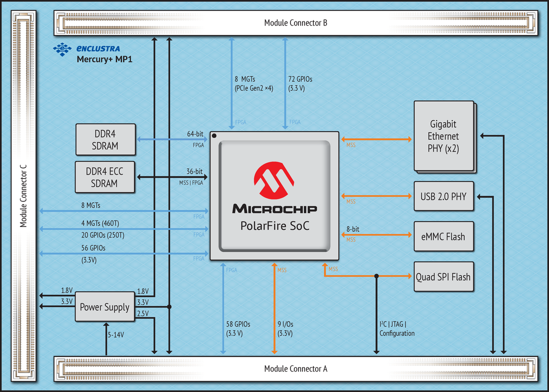Select the DDR4 ECC SDRAM block
The image size is (549, 392).
tap(105, 177)
